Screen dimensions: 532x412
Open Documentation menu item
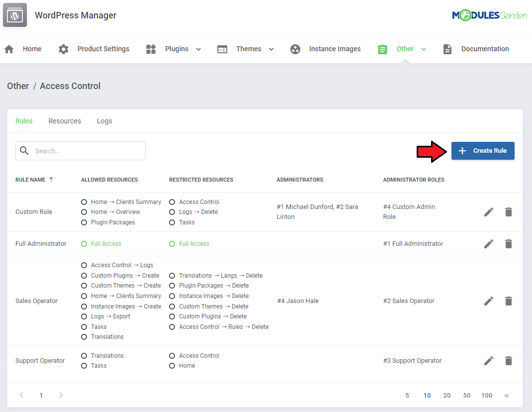485,49
